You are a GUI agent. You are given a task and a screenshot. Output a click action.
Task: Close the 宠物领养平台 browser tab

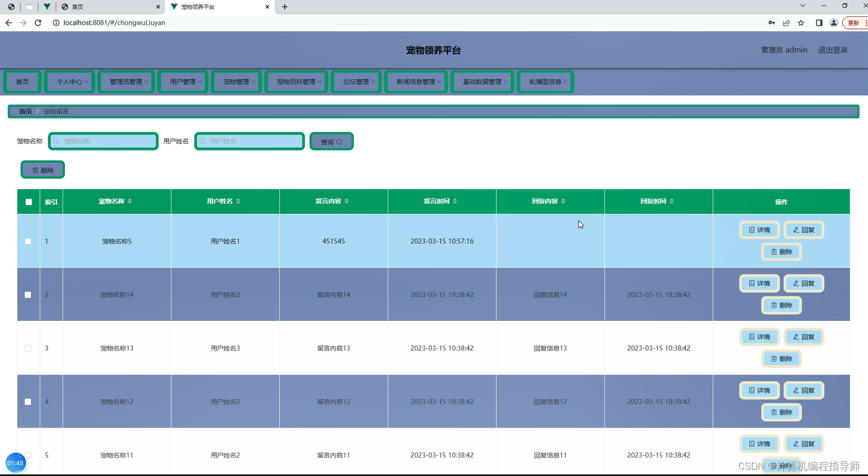tap(267, 7)
